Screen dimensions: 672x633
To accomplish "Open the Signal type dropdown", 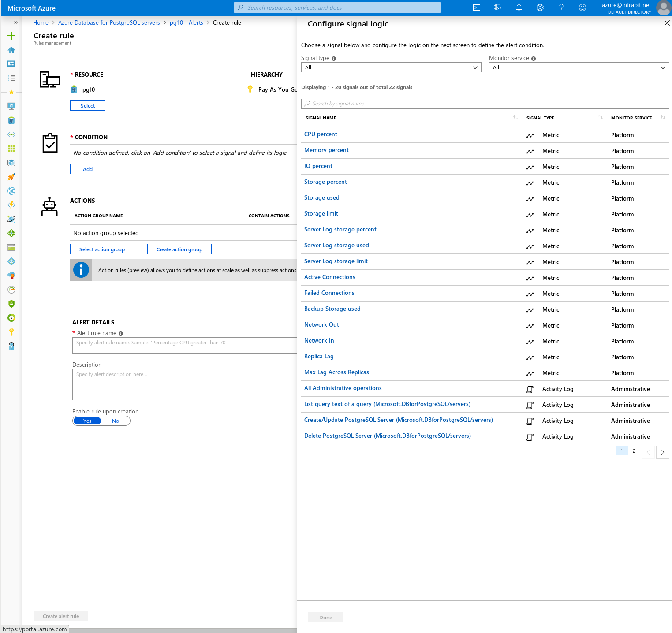I will [391, 67].
